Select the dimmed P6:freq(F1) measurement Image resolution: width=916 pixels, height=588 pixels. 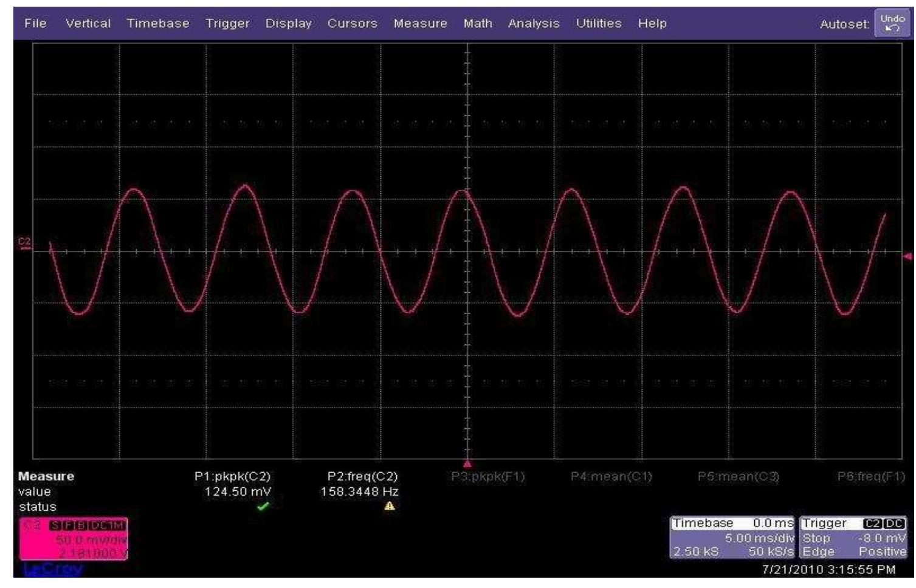coord(871,477)
